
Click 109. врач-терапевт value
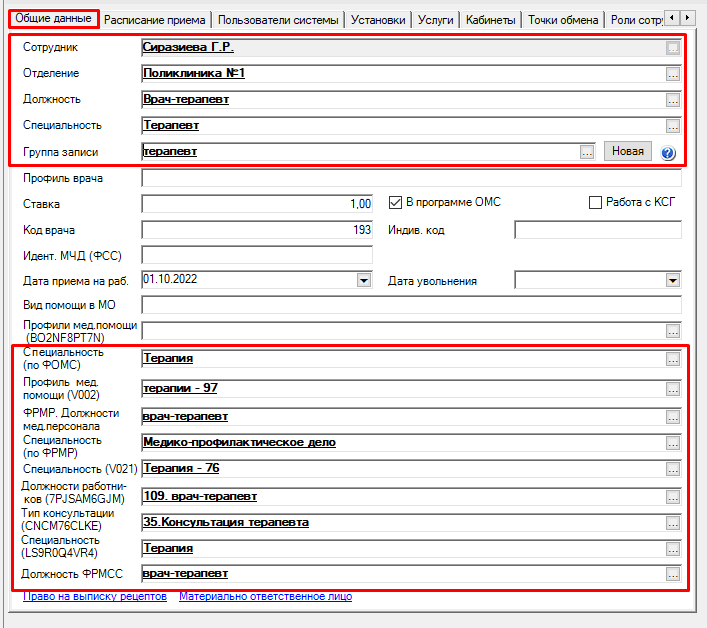coord(200,496)
